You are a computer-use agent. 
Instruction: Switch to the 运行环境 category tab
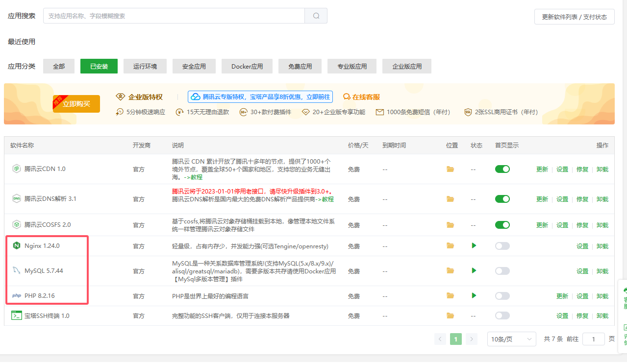point(145,66)
